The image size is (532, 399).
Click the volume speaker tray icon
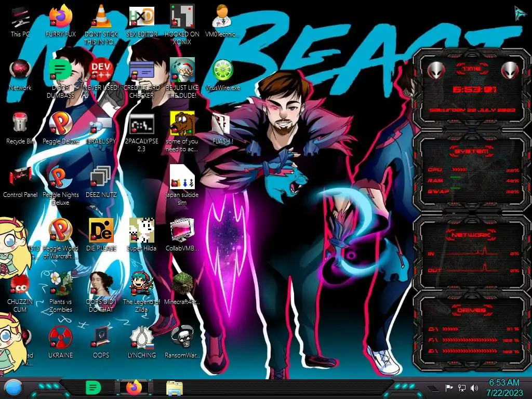point(474,388)
